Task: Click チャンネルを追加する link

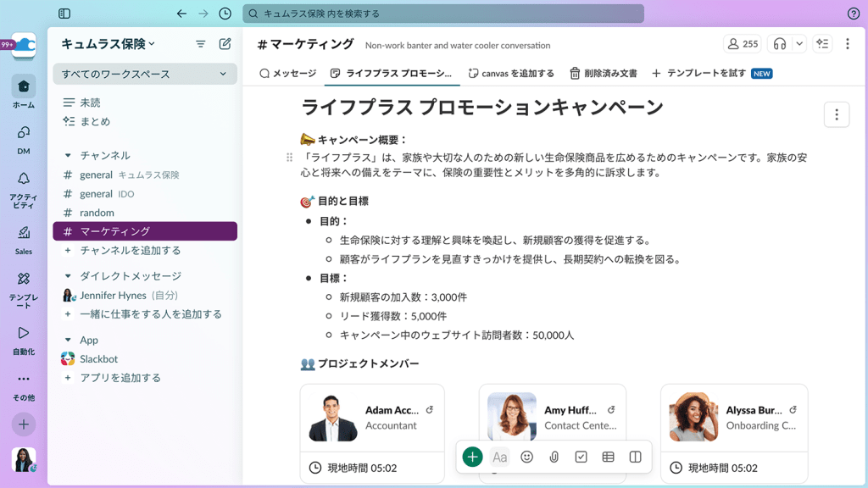Action: click(x=130, y=250)
